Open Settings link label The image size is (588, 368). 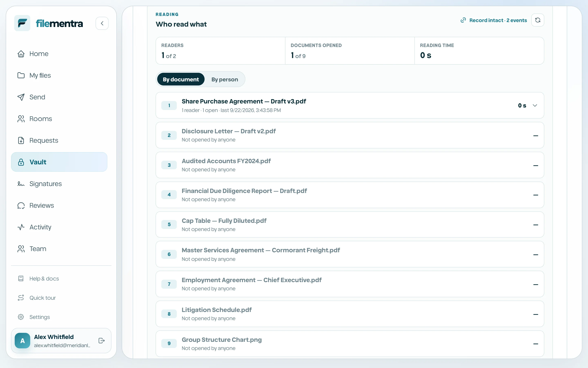(x=40, y=317)
